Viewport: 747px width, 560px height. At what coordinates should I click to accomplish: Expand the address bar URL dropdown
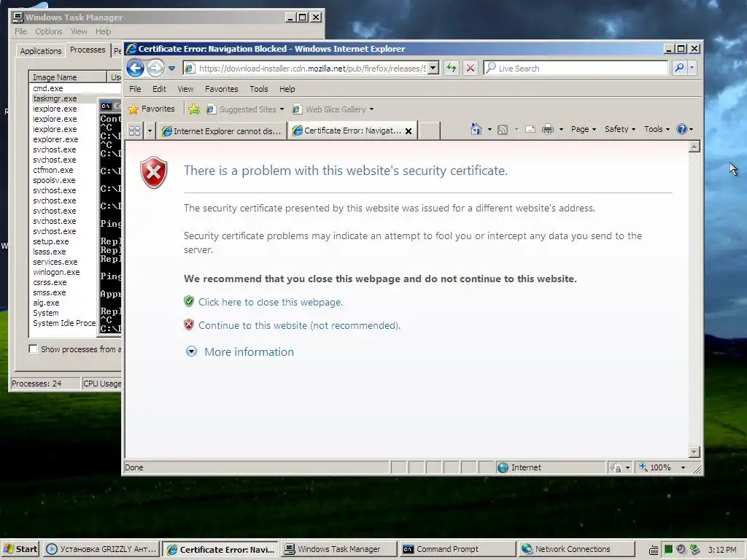click(433, 68)
